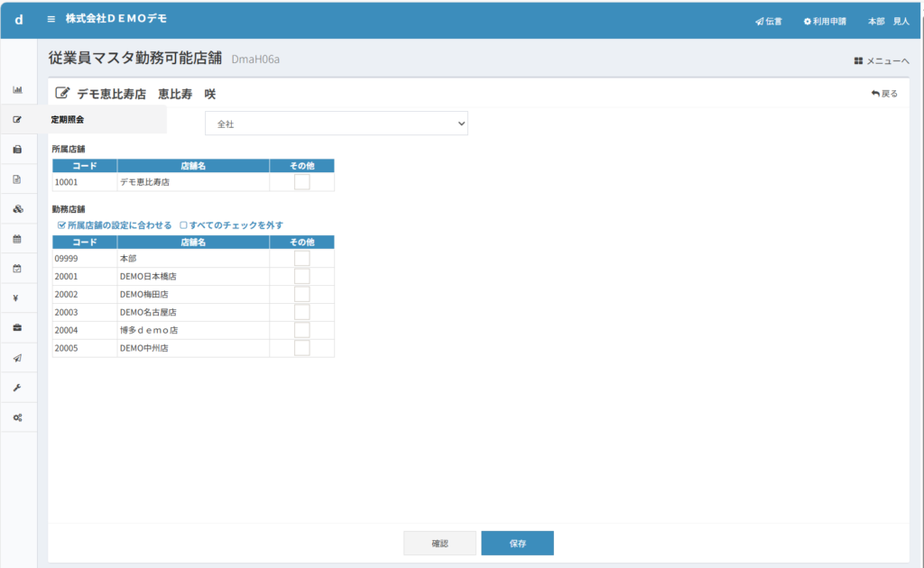Click the 保存 button
Screen dimensions: 924x568
coord(517,544)
